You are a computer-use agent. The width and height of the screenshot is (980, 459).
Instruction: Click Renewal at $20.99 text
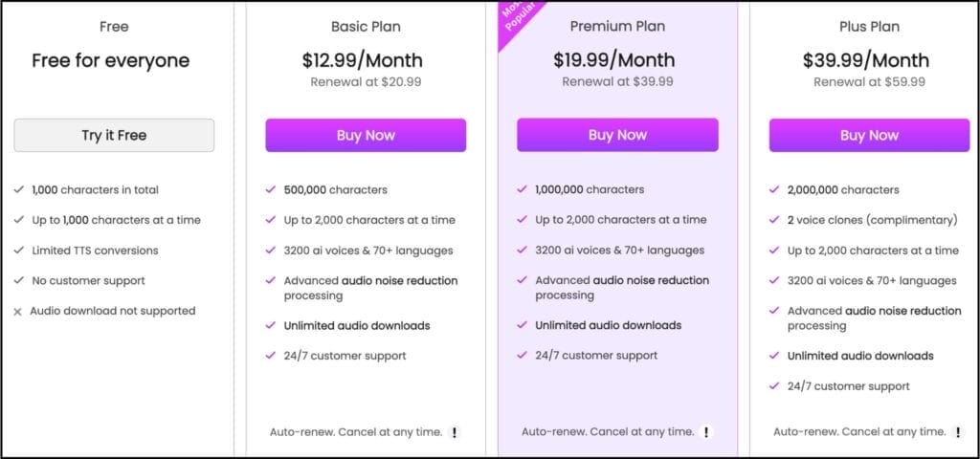pyautogui.click(x=366, y=82)
